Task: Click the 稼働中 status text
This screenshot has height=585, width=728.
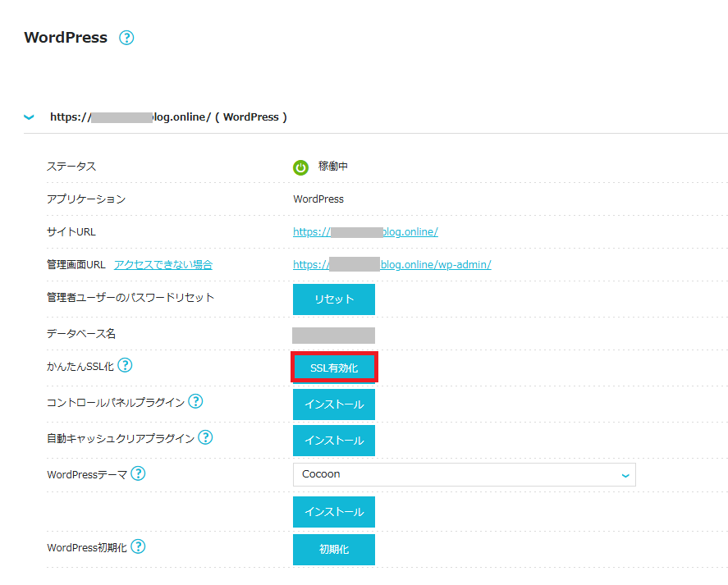Action: [x=333, y=167]
